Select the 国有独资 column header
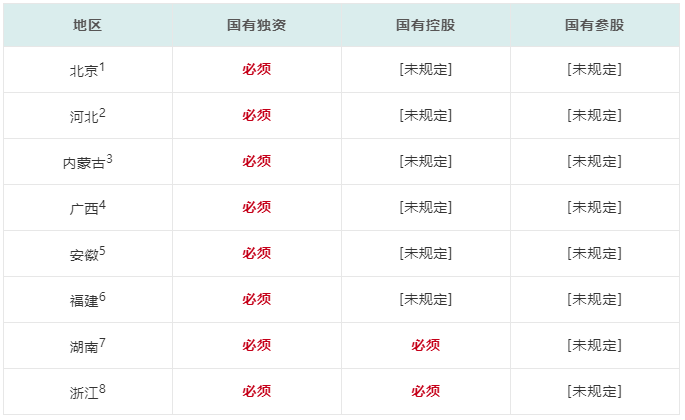685x420 pixels. click(256, 25)
